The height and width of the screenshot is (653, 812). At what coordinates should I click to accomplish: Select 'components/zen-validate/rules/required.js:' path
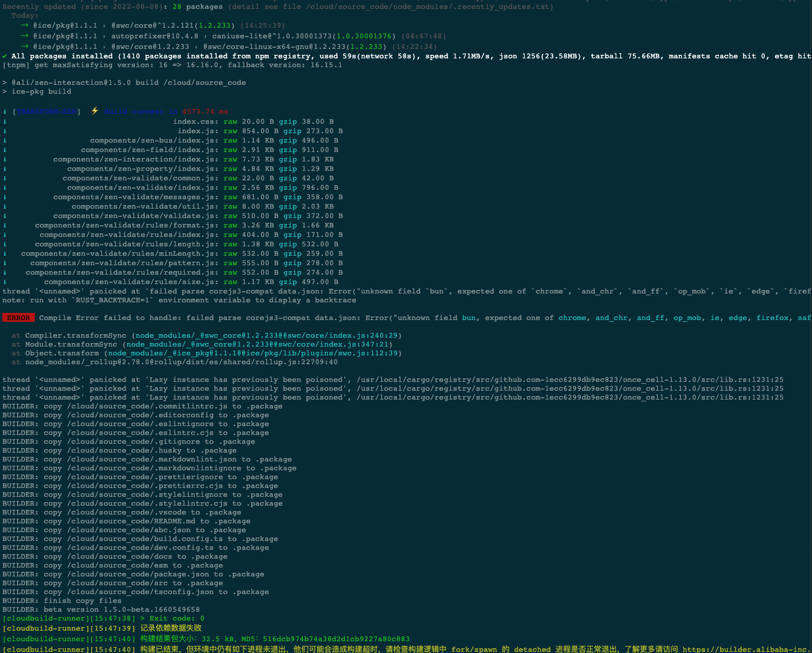click(x=122, y=272)
